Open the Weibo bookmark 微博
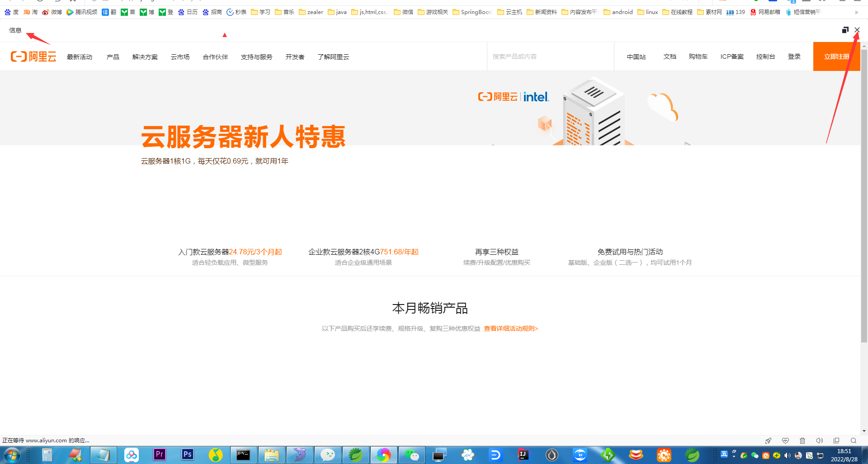The height and width of the screenshot is (464, 868). [x=52, y=12]
